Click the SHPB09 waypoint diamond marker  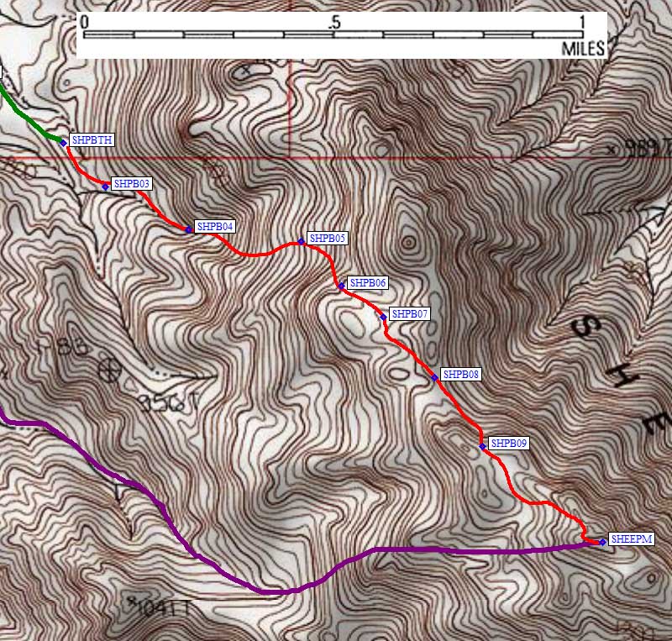click(482, 447)
